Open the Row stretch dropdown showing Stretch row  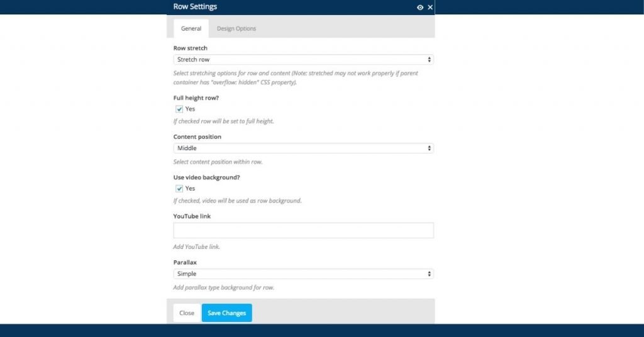tap(303, 60)
